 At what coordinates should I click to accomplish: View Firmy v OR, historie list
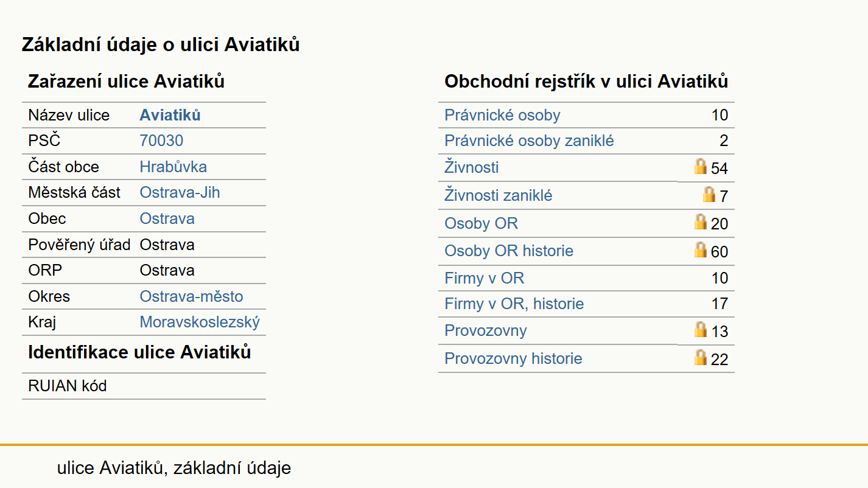pyautogui.click(x=514, y=304)
